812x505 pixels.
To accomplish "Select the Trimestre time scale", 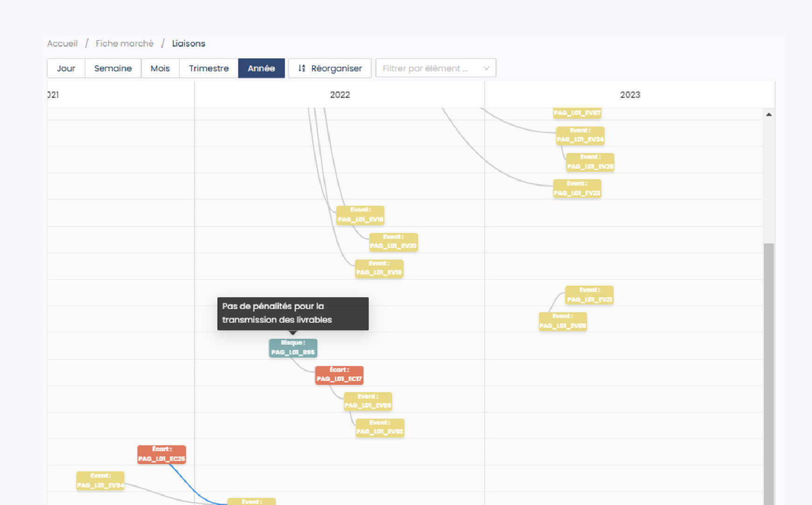I will click(x=208, y=68).
